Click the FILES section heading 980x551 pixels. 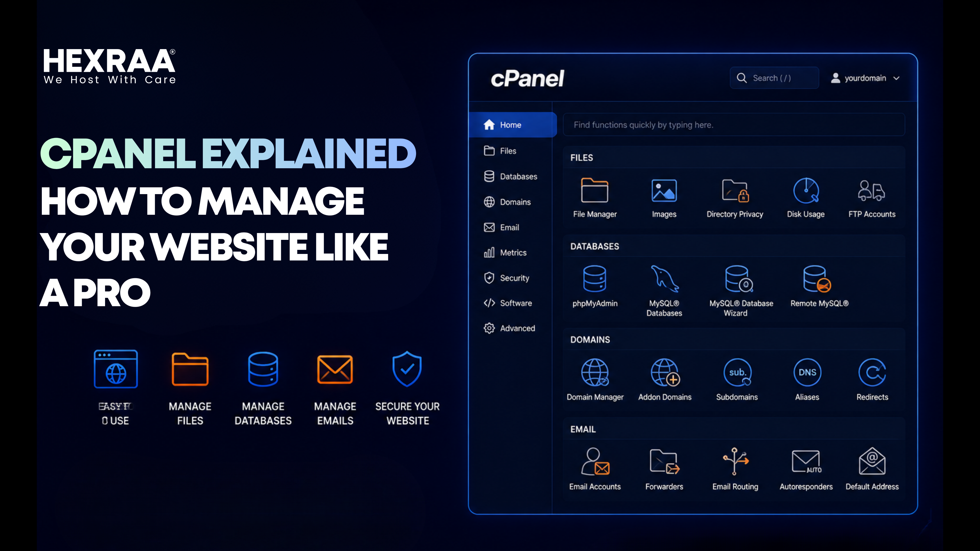[581, 158]
